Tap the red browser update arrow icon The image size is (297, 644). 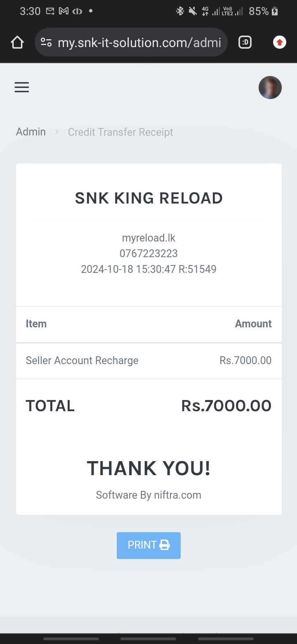(280, 42)
